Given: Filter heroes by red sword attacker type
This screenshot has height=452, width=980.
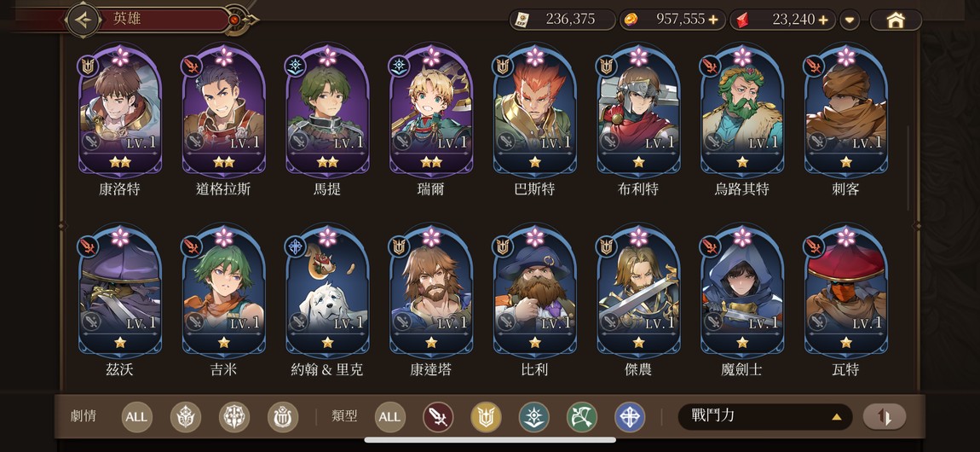Looking at the screenshot, I should point(438,417).
